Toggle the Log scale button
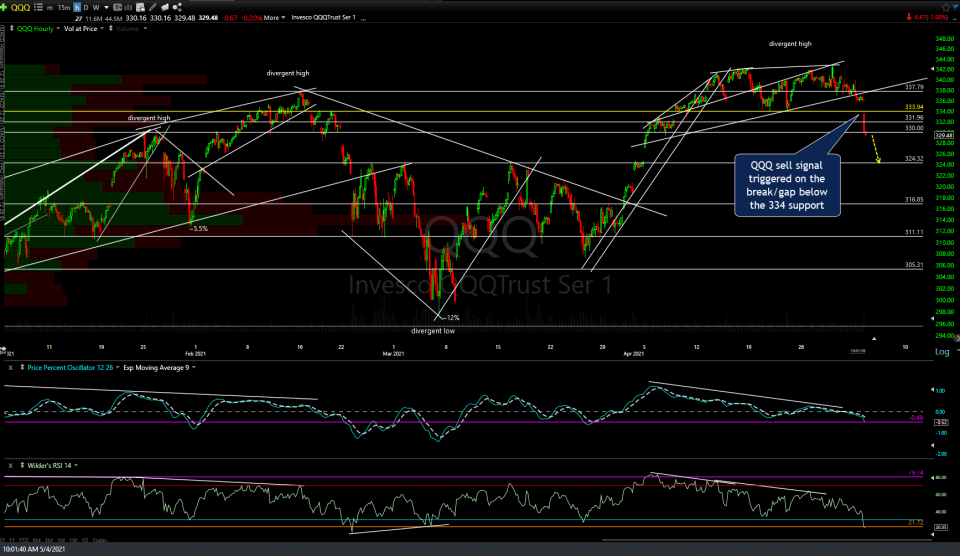The width and height of the screenshot is (960, 556). (942, 351)
